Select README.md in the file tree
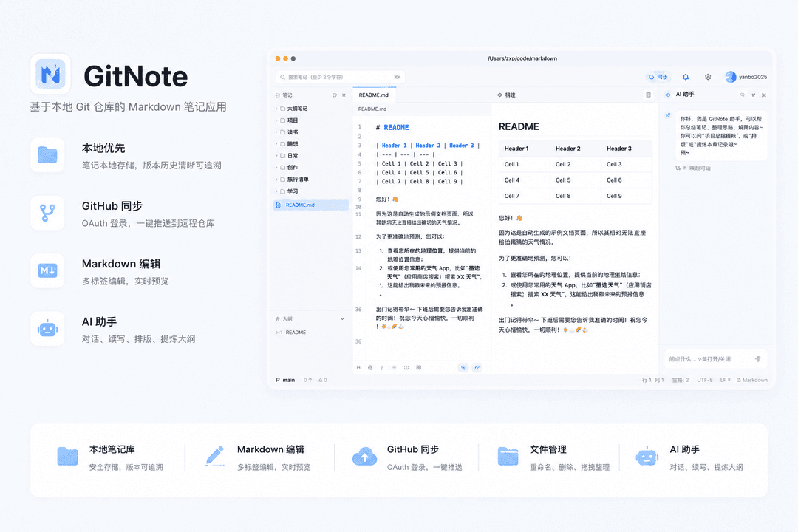This screenshot has width=798, height=532. pos(311,205)
